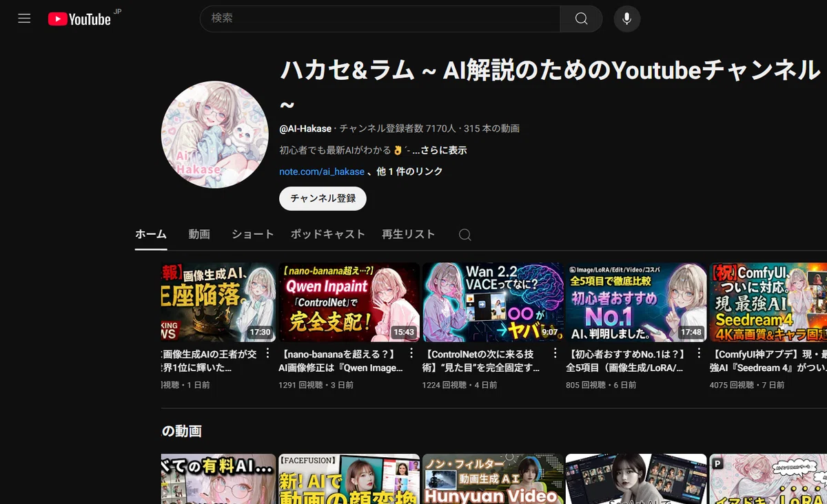Open the channel avatar image
Screen dimensions: 827x504
215,134
